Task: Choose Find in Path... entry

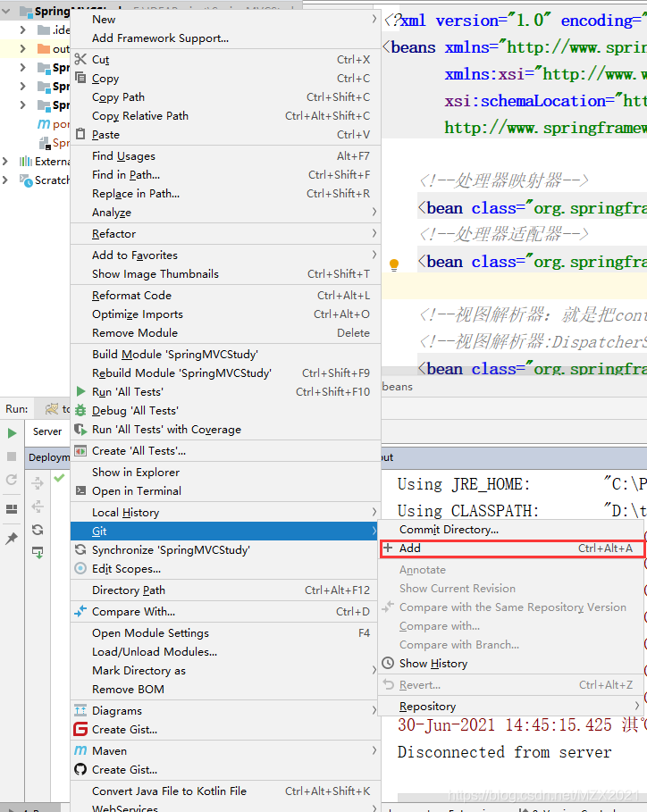Action: pyautogui.click(x=225, y=174)
